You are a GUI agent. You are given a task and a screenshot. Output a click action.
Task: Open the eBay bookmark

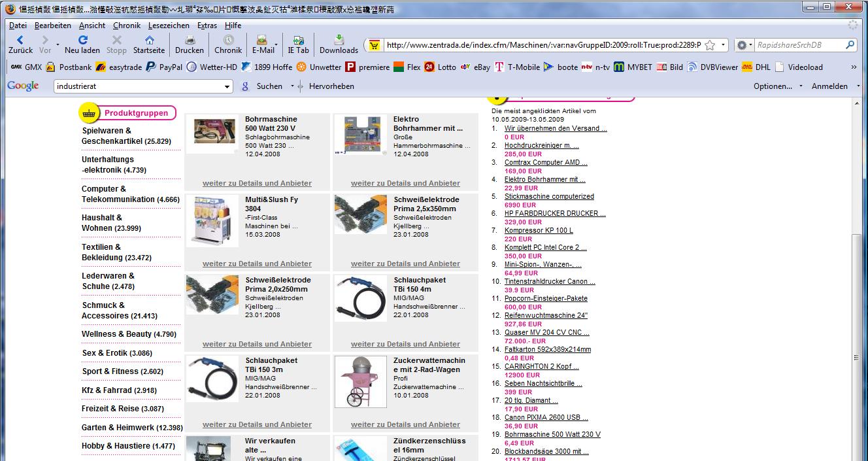(x=475, y=67)
